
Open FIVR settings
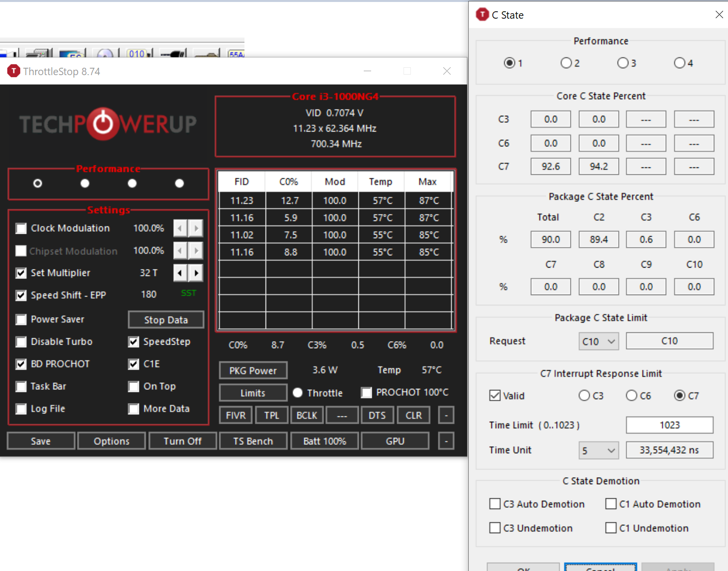point(236,415)
